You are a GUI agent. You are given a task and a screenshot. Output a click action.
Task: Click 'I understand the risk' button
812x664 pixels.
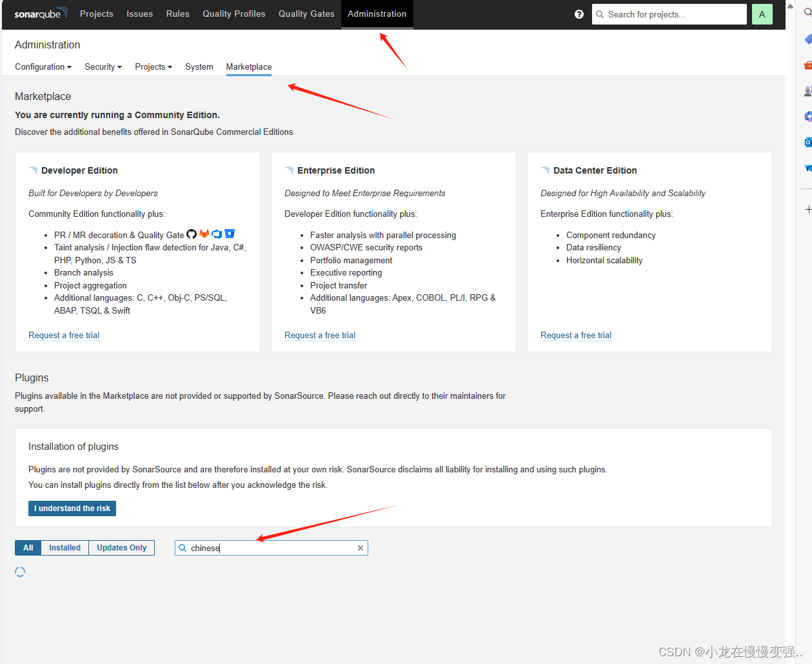72,508
